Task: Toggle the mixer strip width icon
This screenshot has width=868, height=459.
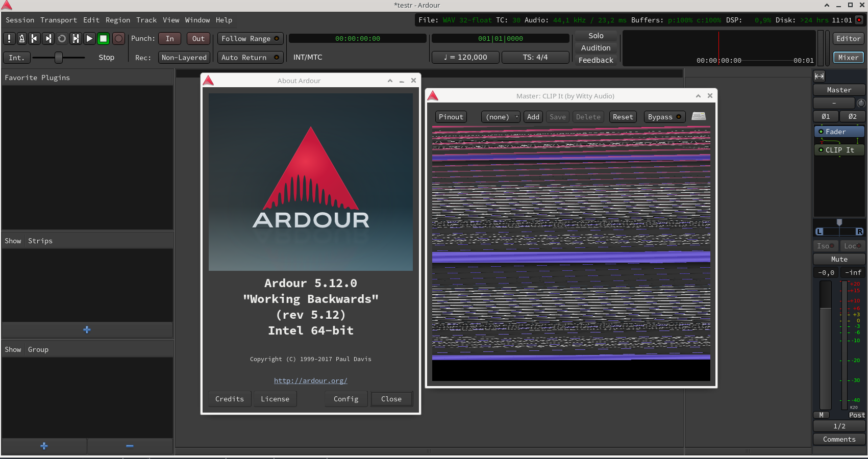Action: [819, 76]
